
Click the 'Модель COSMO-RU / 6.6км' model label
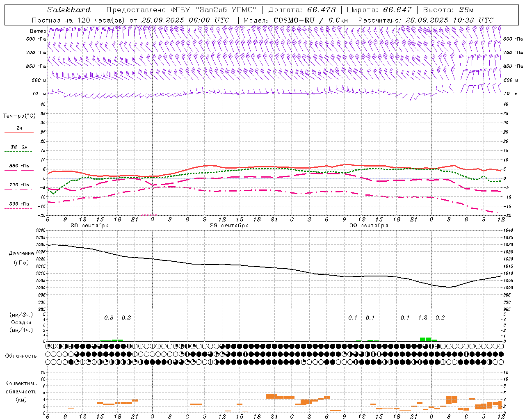click(295, 20)
